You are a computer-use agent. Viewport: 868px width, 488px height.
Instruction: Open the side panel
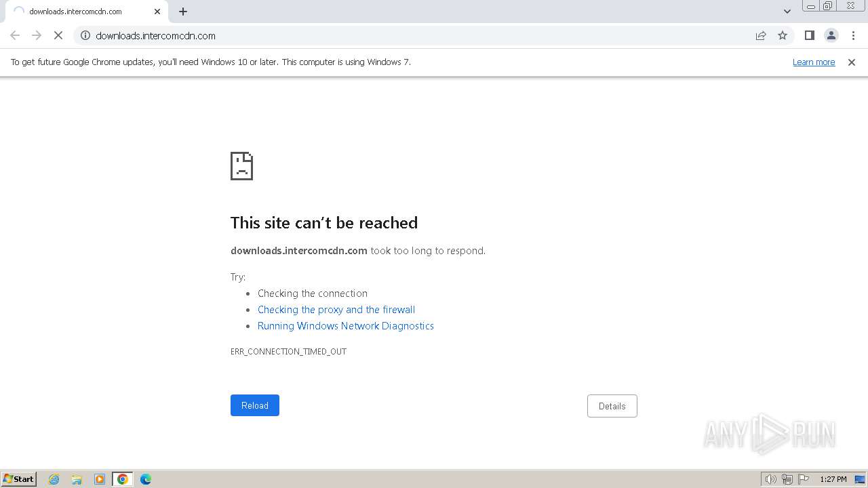coord(809,35)
